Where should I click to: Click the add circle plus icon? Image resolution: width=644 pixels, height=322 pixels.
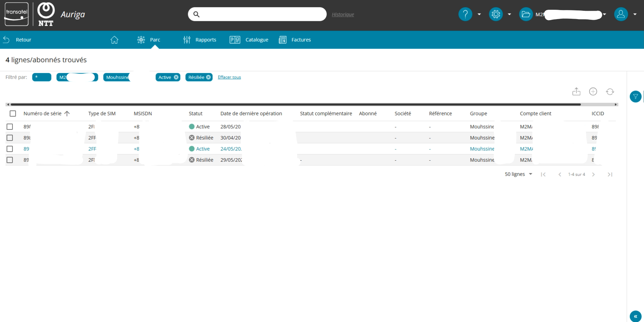coord(593,92)
